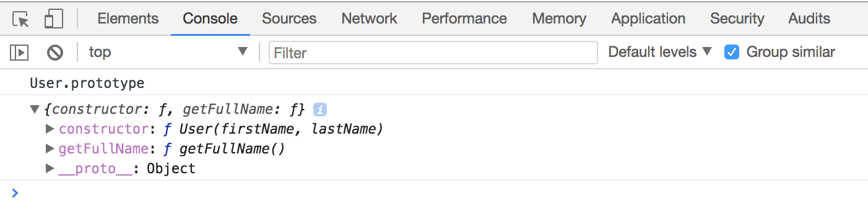Switch to the Network tab
This screenshot has width=868, height=224.
pos(369,19)
